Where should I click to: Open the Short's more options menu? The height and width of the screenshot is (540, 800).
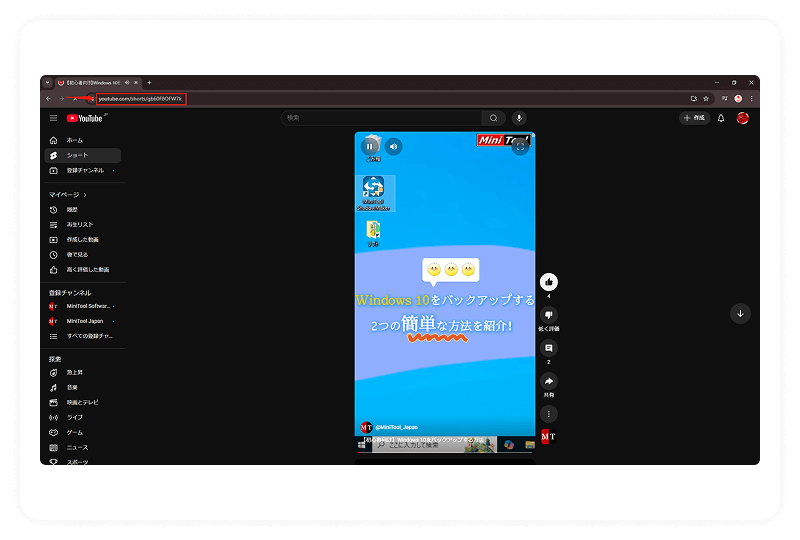548,414
